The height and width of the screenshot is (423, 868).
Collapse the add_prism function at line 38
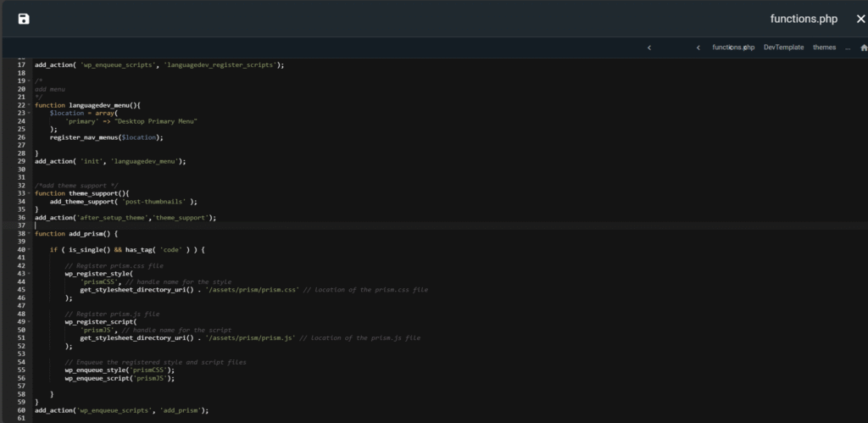(30, 233)
